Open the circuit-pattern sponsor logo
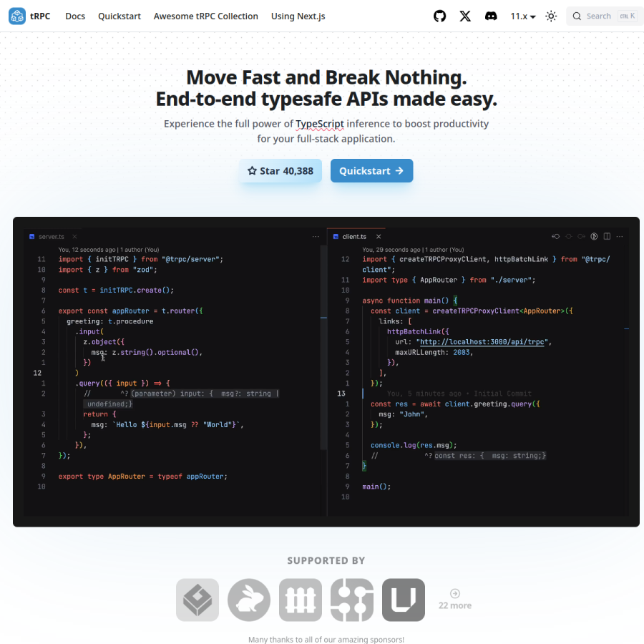 click(352, 600)
